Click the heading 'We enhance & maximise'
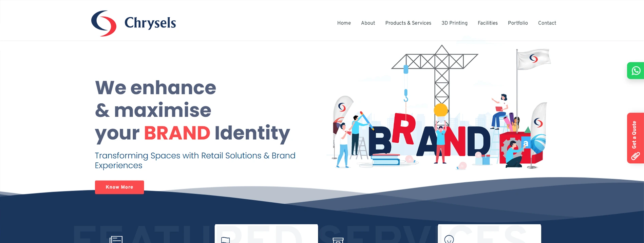Viewport: 644px width, 243px height. pos(156,99)
